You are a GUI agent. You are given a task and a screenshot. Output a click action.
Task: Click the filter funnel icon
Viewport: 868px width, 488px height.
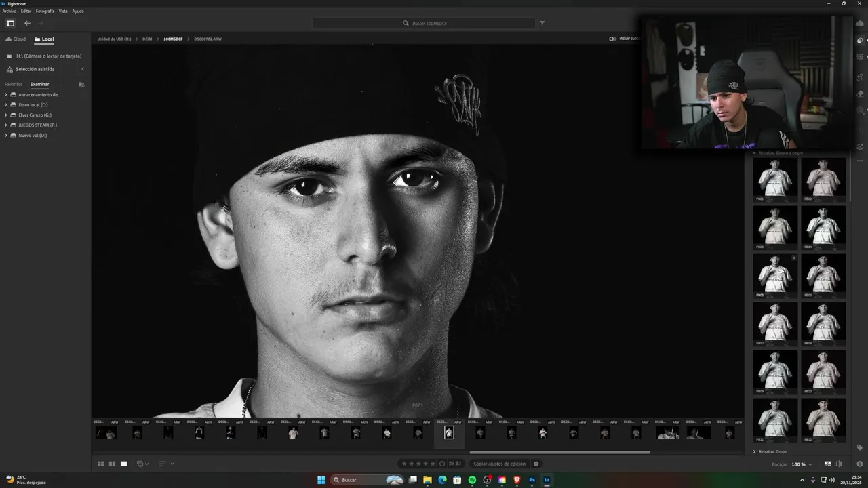tap(542, 23)
